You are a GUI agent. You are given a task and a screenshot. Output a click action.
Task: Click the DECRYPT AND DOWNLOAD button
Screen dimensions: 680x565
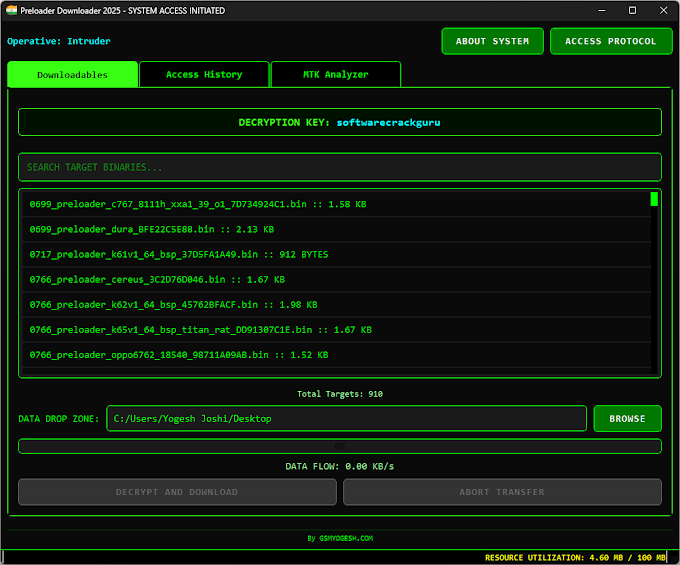click(x=177, y=492)
